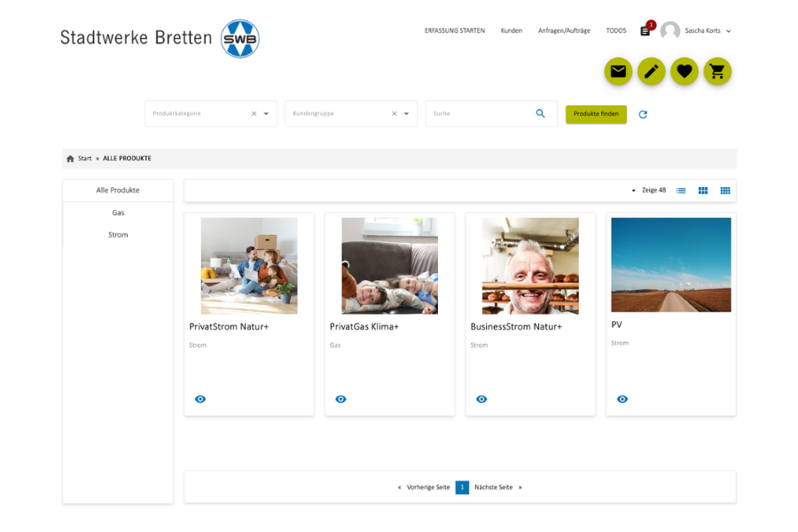Click the PrivatGas Klima+ title

364,326
